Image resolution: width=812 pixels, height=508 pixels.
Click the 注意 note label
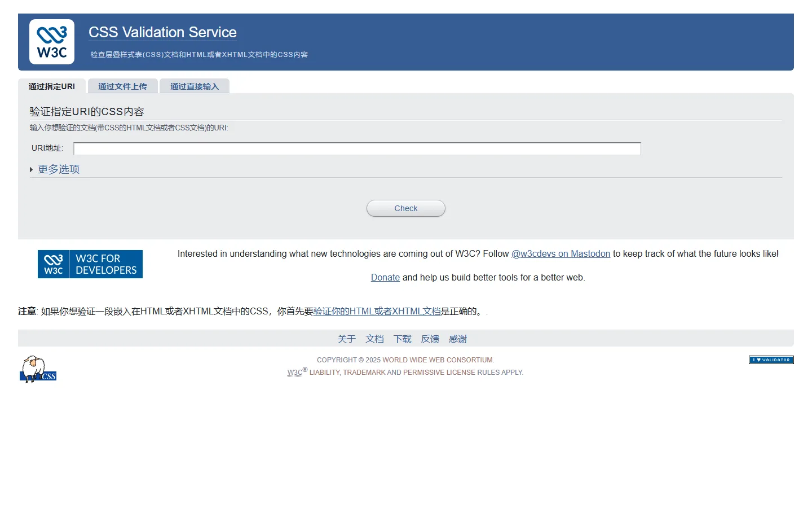[27, 312]
